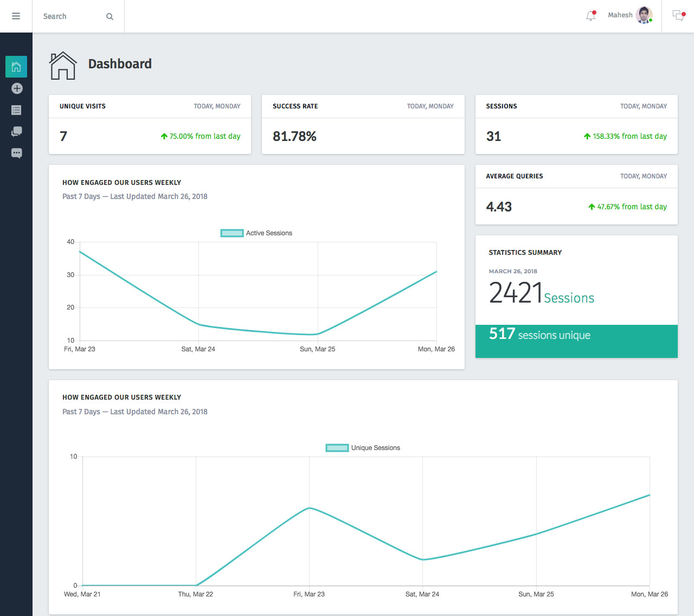Click the 2421 Sessions figure
Screen dimensions: 694x616
pos(542,293)
